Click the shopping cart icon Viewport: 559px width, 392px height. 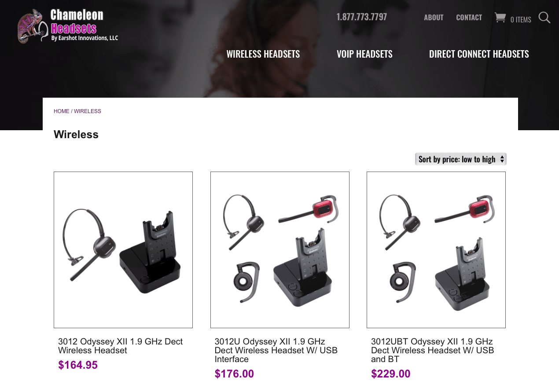click(500, 18)
